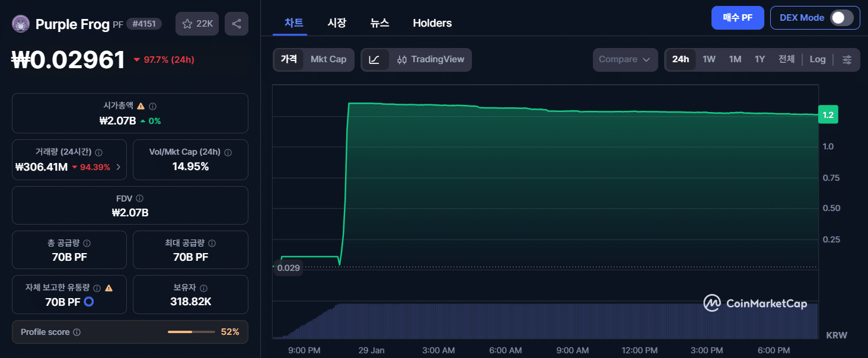Open info icon next to Vol/Mkt Cap (24h)
This screenshot has width=868, height=358.
pyautogui.click(x=228, y=152)
